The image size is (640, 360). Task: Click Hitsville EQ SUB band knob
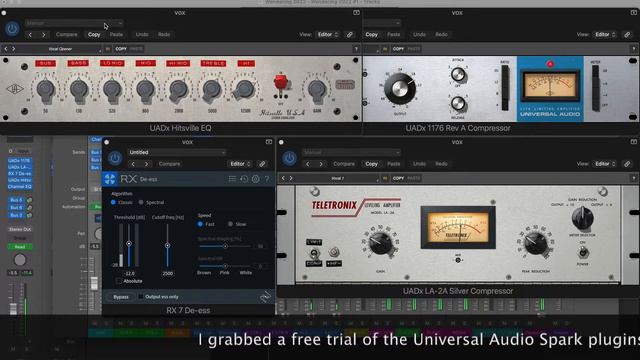tap(45, 89)
